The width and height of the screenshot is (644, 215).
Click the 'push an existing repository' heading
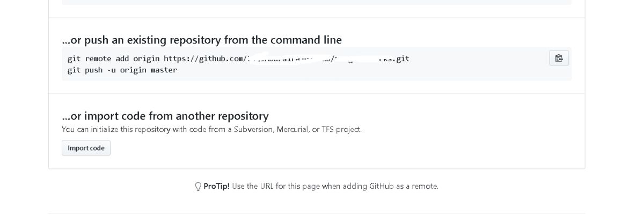tap(202, 40)
